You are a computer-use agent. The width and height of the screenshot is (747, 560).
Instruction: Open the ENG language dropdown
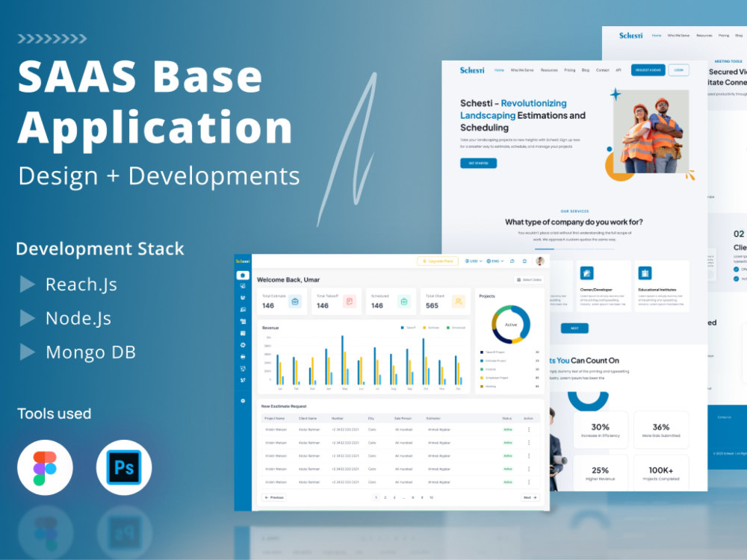click(496, 261)
